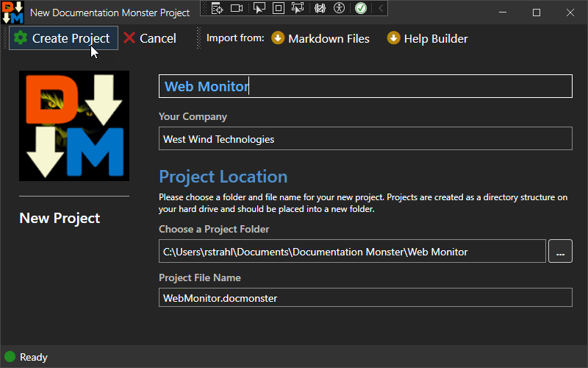Browse for folder with the ellipsis button
588x368 pixels.
[x=560, y=251]
